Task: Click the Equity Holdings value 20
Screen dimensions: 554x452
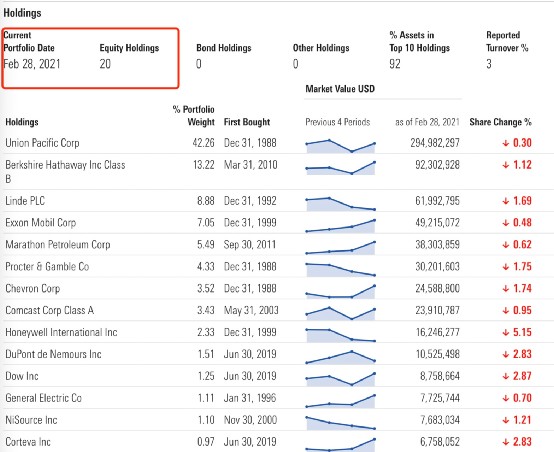Action: tap(105, 64)
